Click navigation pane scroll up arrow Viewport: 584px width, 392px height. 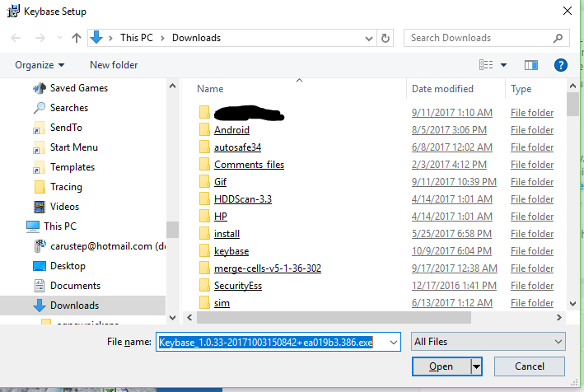[172, 86]
